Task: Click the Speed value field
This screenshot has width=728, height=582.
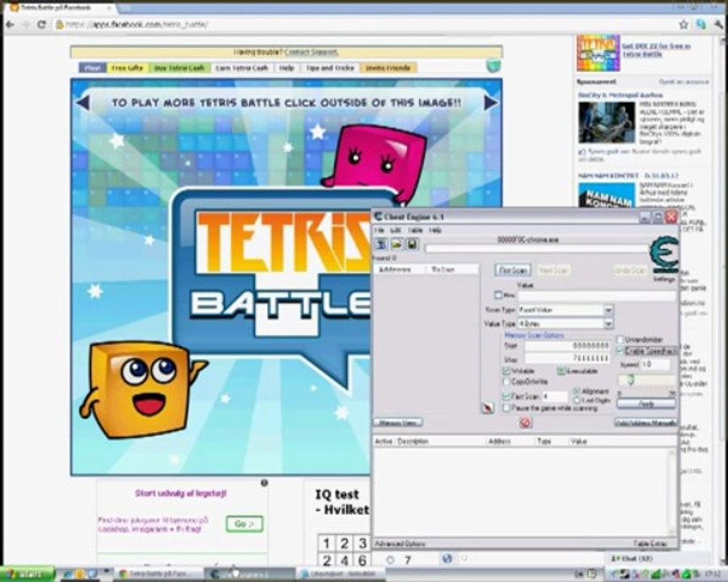Action: (x=655, y=365)
